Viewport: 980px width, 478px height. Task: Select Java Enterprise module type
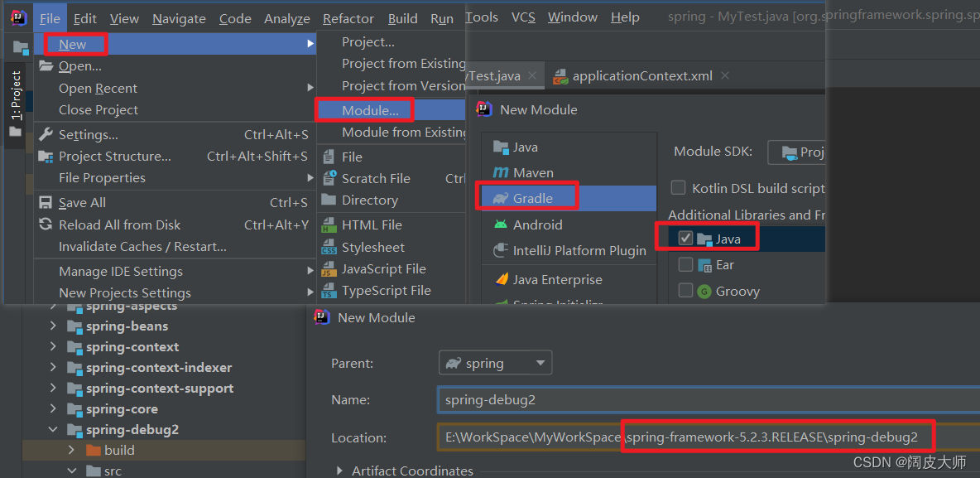click(x=569, y=280)
